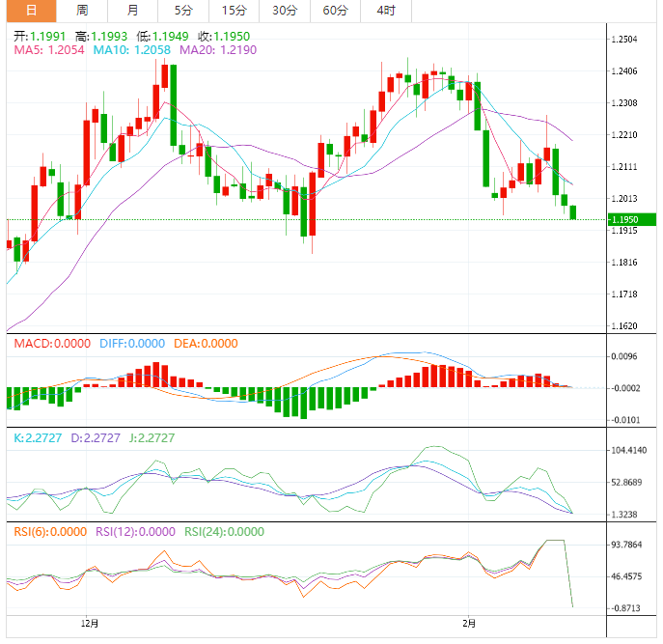Select the 15分 timeframe tab
Viewport: 663px width, 644px height.
233,11
